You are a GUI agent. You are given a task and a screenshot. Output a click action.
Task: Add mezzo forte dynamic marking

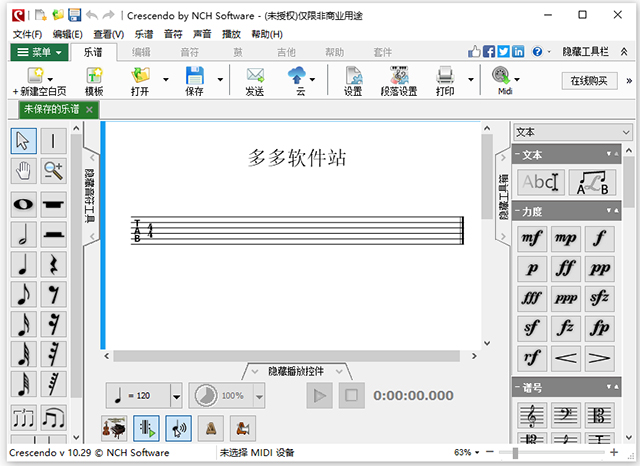coord(532,238)
